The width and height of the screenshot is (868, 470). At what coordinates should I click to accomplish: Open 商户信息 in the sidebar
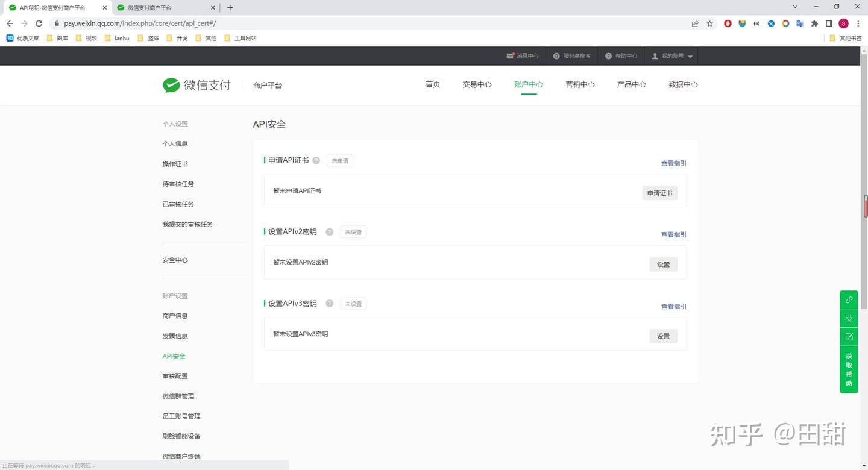175,316
